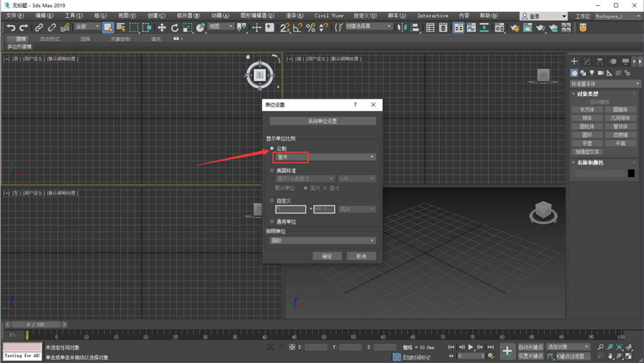
Task: Open the Motion panel tab
Action: 613,62
